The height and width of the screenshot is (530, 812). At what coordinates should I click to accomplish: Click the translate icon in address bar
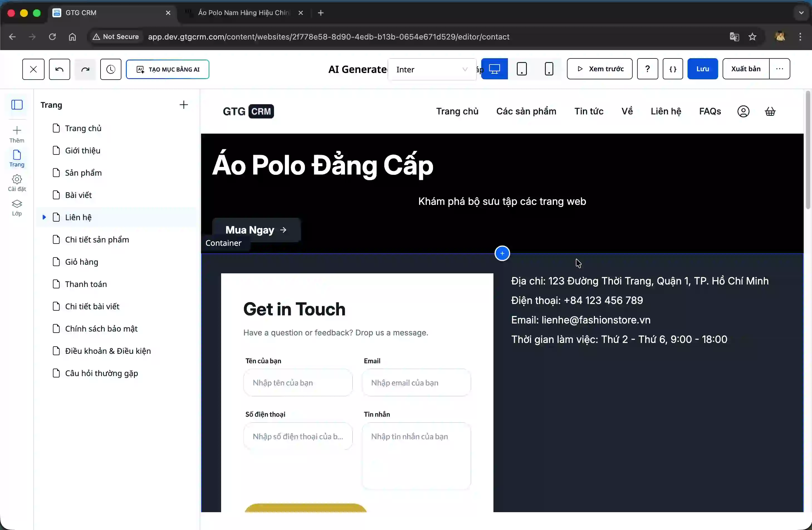point(734,37)
